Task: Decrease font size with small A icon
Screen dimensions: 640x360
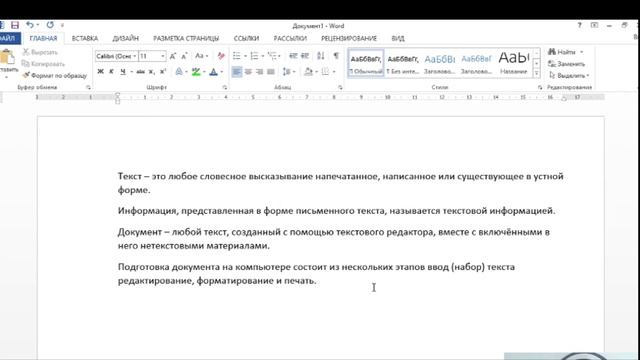Action: (x=184, y=56)
